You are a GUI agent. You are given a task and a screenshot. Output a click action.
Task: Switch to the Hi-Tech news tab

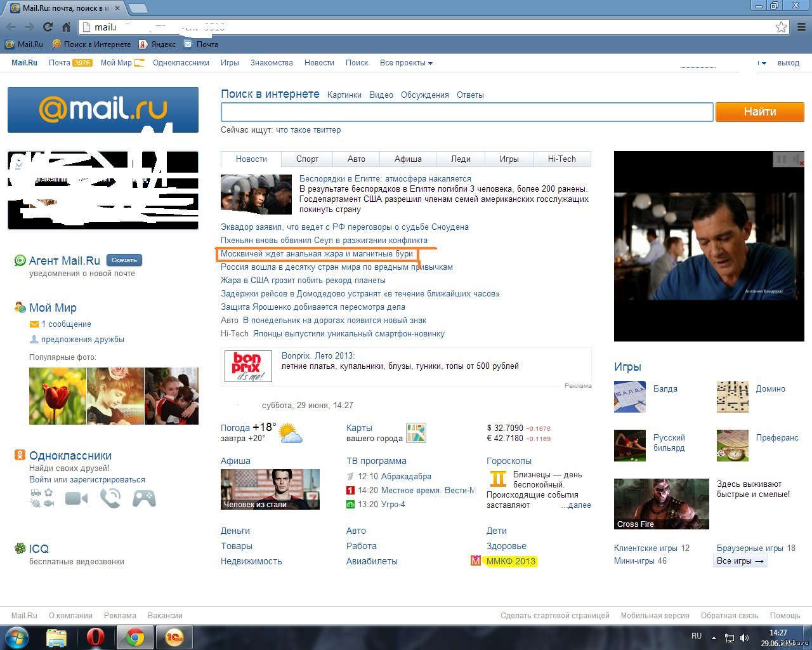pos(562,159)
